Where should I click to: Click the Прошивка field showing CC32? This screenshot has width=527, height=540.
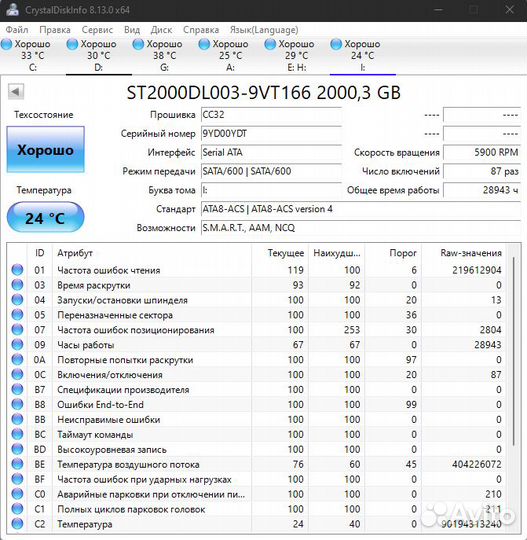tap(271, 115)
